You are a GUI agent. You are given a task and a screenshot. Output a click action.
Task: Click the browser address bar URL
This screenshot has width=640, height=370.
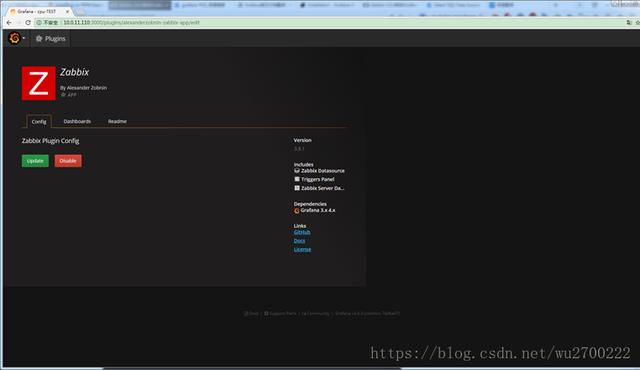[x=131, y=22]
